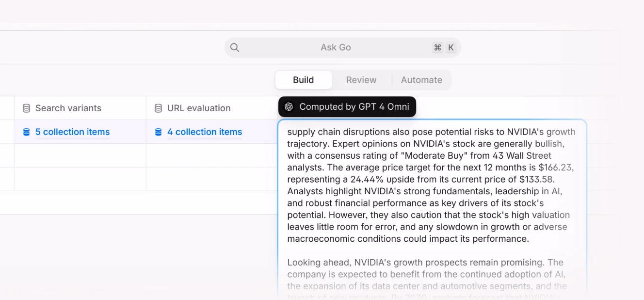Click the price target value $166.23
This screenshot has height=300, width=644.
pyautogui.click(x=556, y=167)
